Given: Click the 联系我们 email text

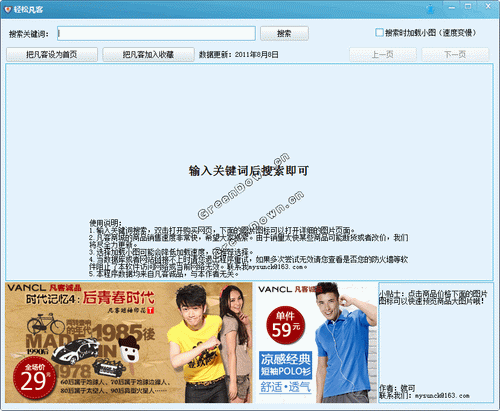Looking at the screenshot, I should [x=424, y=396].
